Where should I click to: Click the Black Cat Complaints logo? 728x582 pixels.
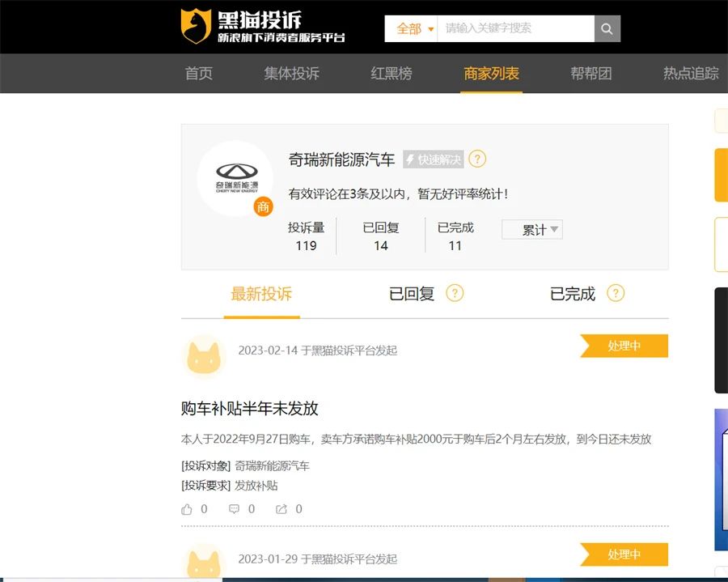262,26
